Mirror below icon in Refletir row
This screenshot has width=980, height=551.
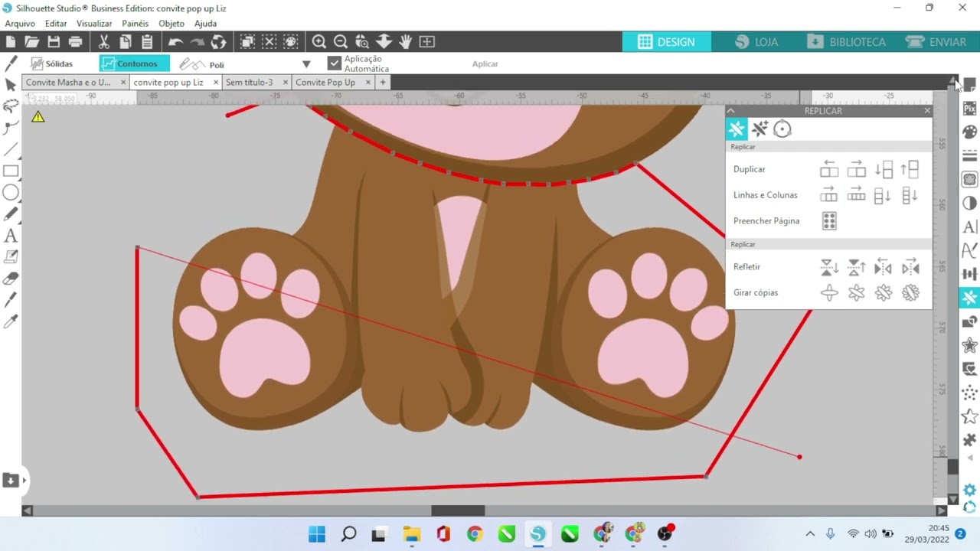click(x=829, y=267)
